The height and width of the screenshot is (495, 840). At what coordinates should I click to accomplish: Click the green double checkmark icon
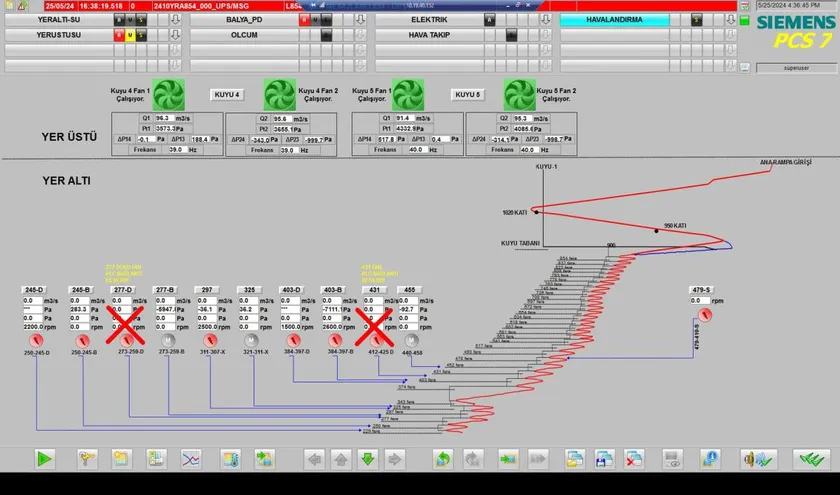(x=807, y=459)
